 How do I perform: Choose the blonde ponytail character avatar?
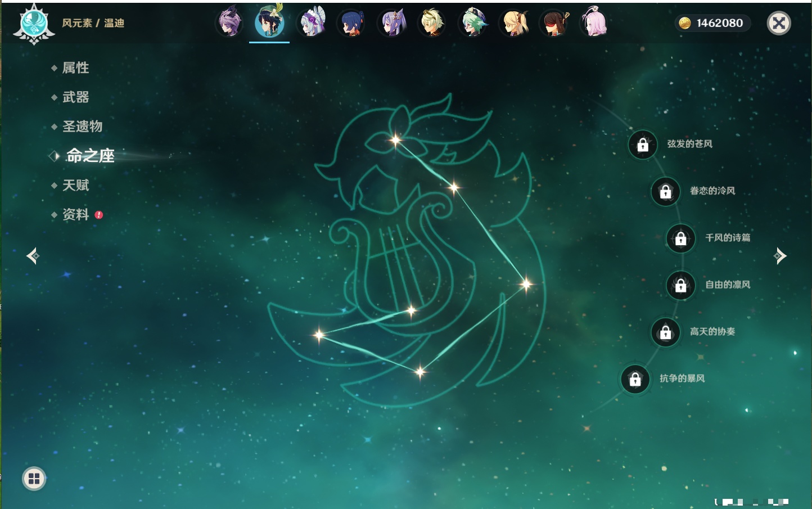click(x=514, y=23)
